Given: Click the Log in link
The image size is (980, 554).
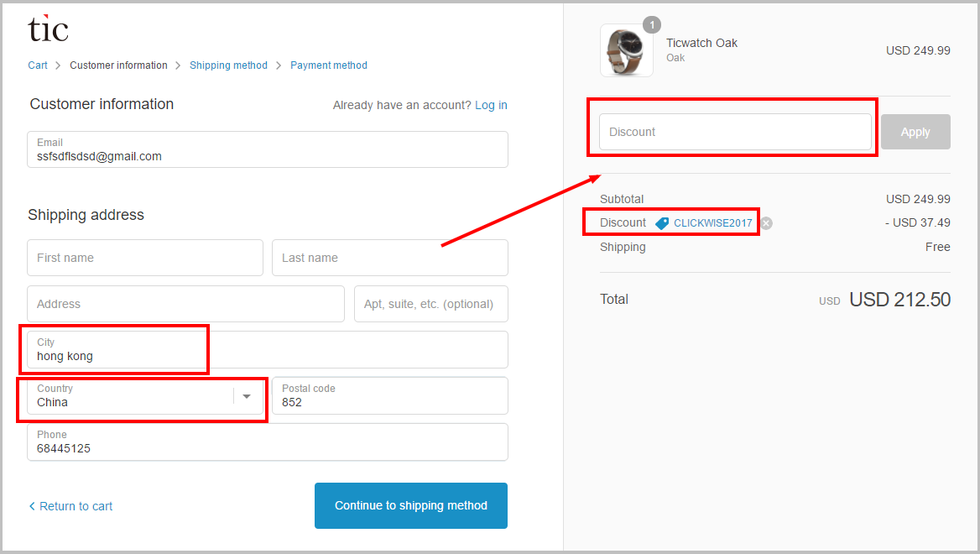Looking at the screenshot, I should pyautogui.click(x=491, y=105).
